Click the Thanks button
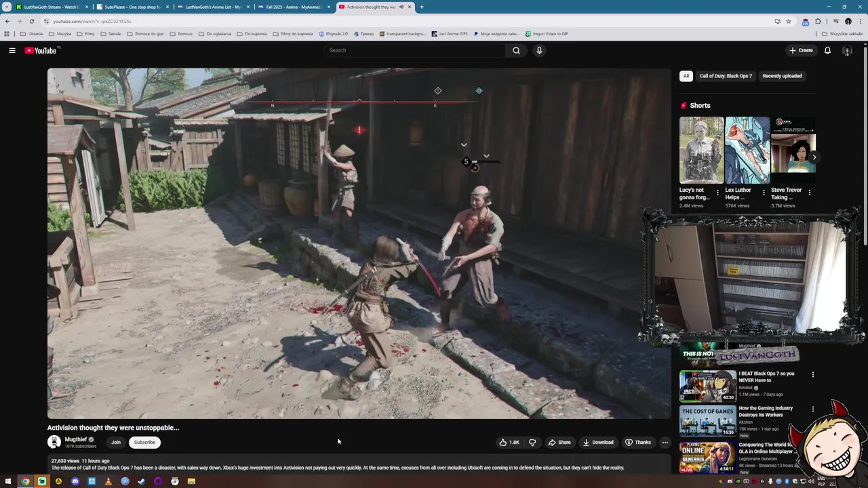The height and width of the screenshot is (488, 868). [x=638, y=442]
